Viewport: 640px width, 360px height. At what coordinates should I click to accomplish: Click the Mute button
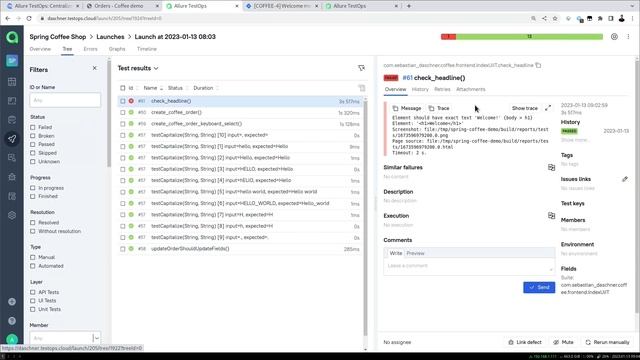pyautogui.click(x=563, y=342)
